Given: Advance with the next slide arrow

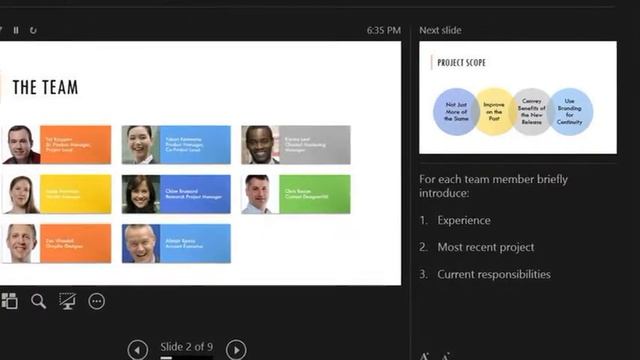Looking at the screenshot, I should coord(236,350).
